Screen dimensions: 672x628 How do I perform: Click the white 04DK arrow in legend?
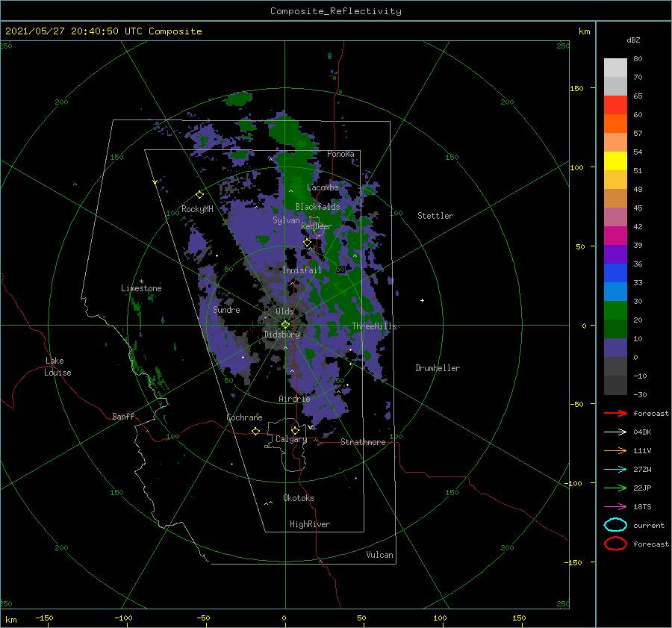pyautogui.click(x=615, y=432)
